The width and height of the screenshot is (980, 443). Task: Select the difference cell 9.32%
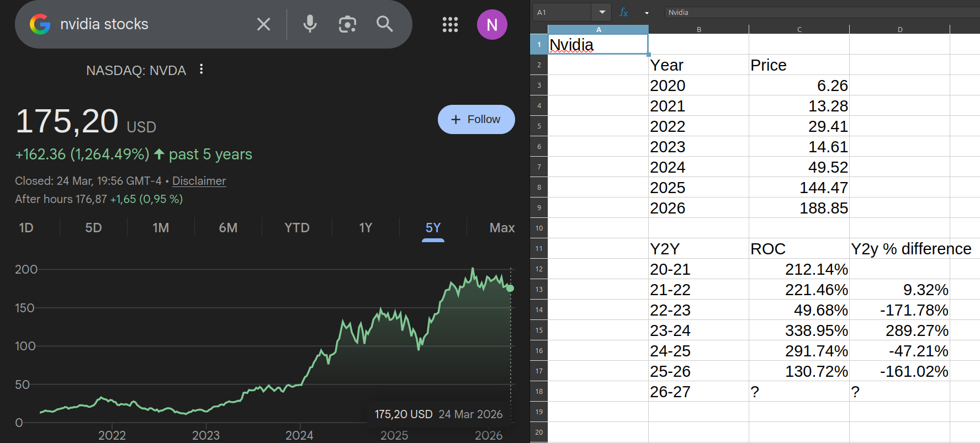899,289
